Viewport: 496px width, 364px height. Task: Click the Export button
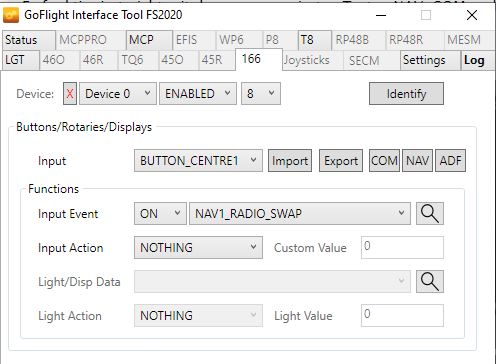pyautogui.click(x=341, y=161)
